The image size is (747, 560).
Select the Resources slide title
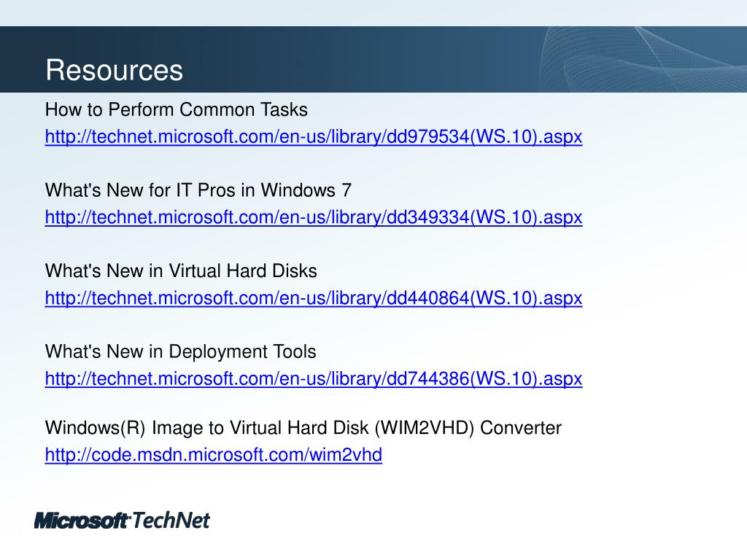tap(115, 70)
